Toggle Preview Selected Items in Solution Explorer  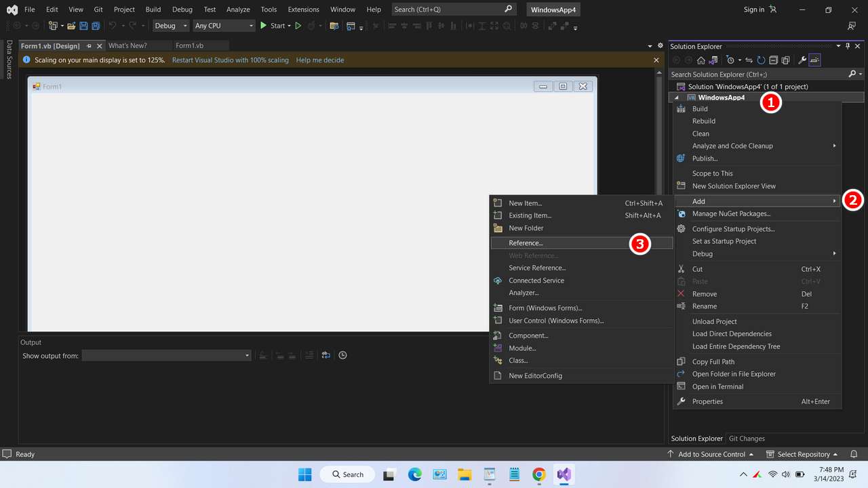click(x=814, y=60)
